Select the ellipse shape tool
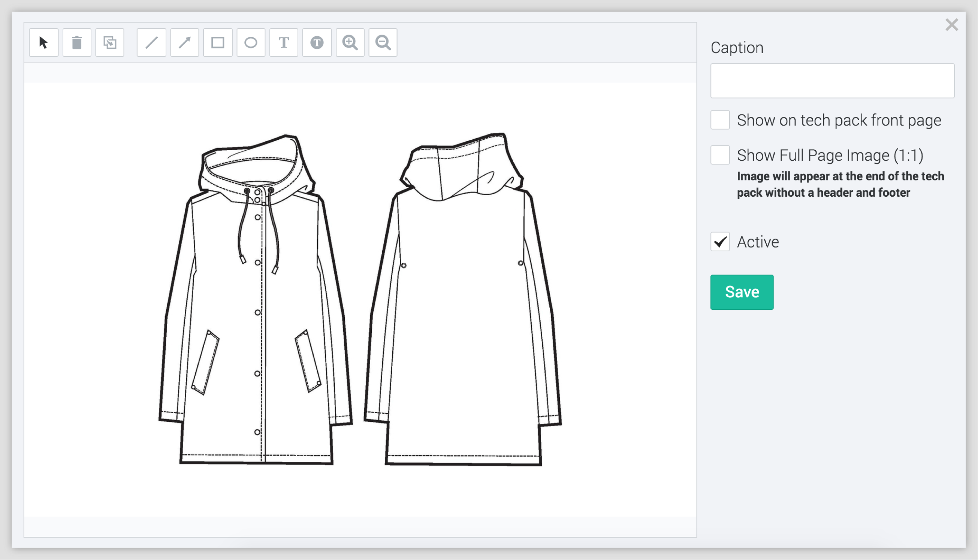978x560 pixels. pos(251,42)
